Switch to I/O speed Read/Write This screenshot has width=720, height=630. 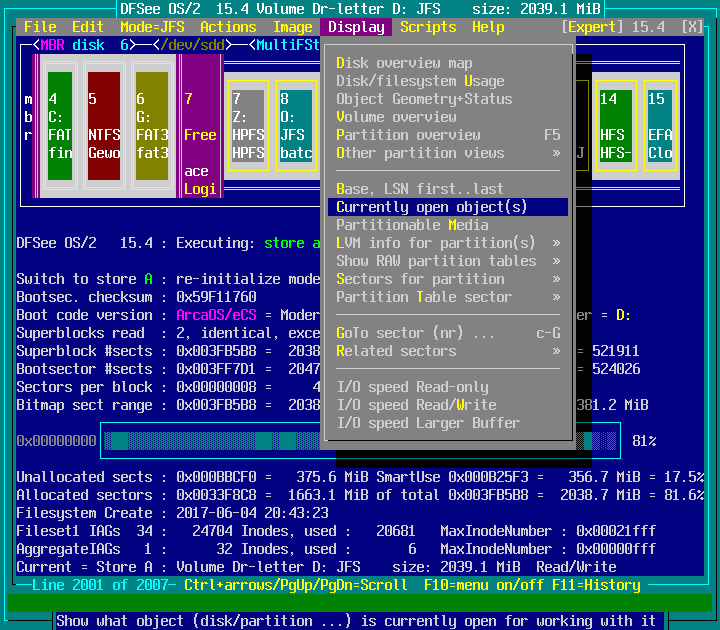coord(416,405)
